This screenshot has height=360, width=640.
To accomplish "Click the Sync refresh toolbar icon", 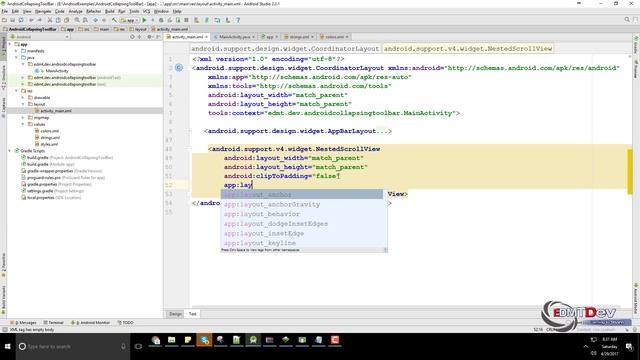I will pos(21,20).
